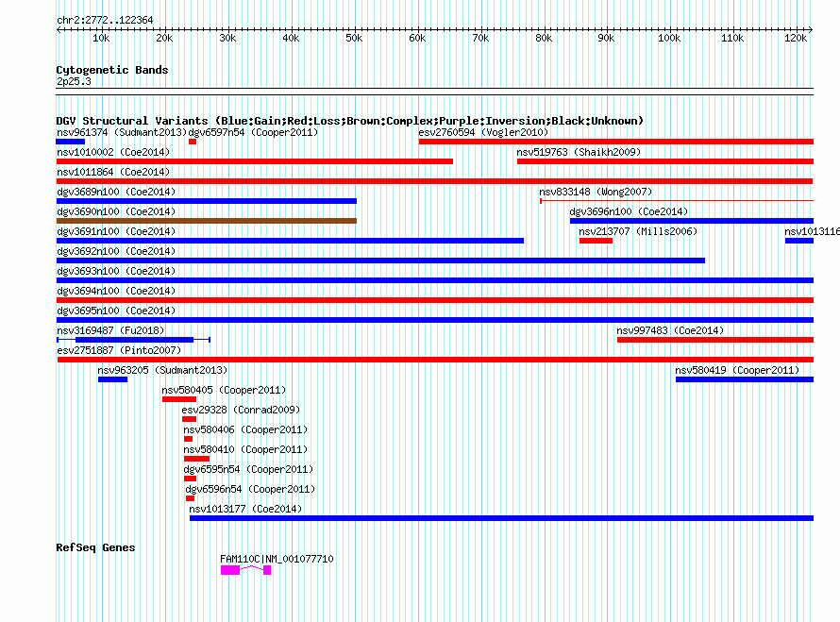This screenshot has height=622, width=840.
Task: Select the dgv3689n100 (Coe2014) blue bar
Action: click(x=207, y=201)
